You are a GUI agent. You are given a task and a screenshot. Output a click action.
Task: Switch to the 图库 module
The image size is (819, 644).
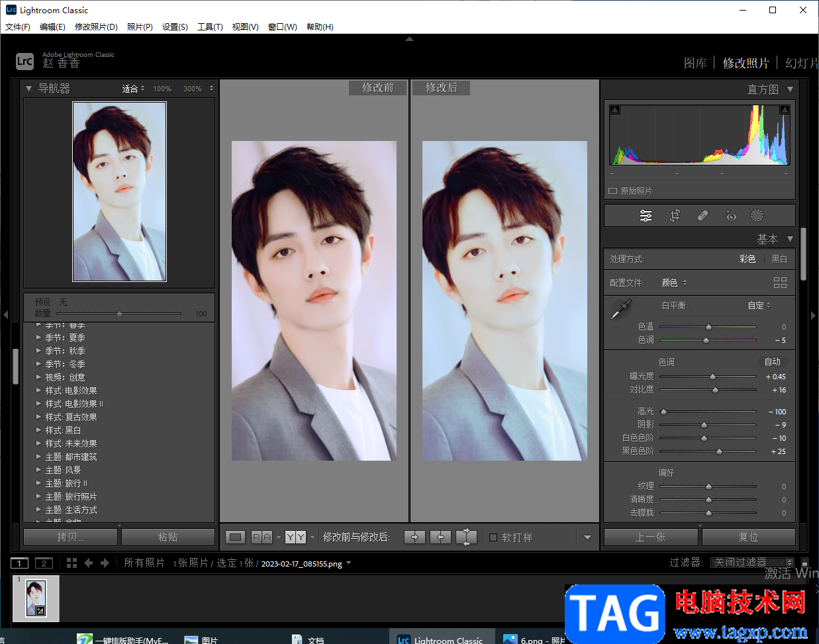(695, 63)
